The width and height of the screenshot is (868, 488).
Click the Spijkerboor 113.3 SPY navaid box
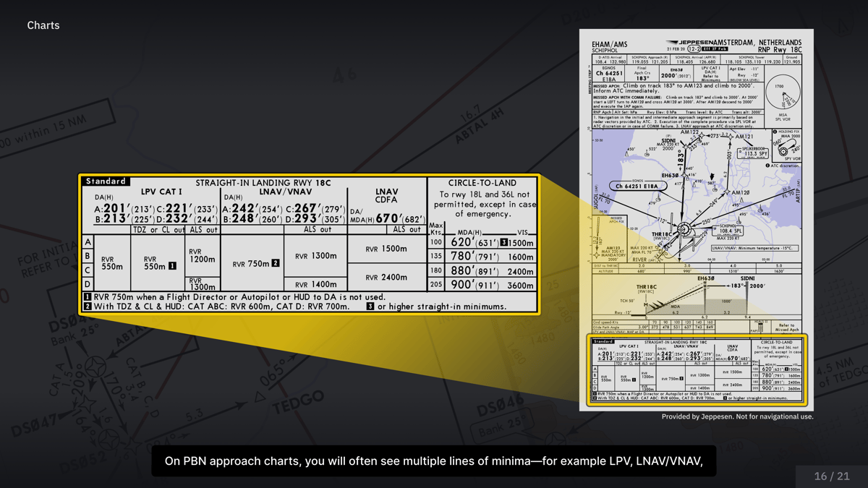754,152
